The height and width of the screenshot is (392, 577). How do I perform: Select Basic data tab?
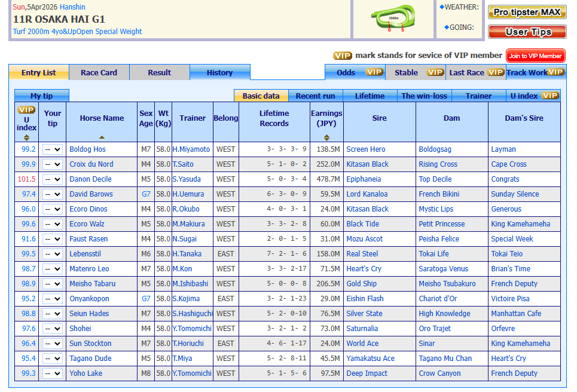pos(261,96)
